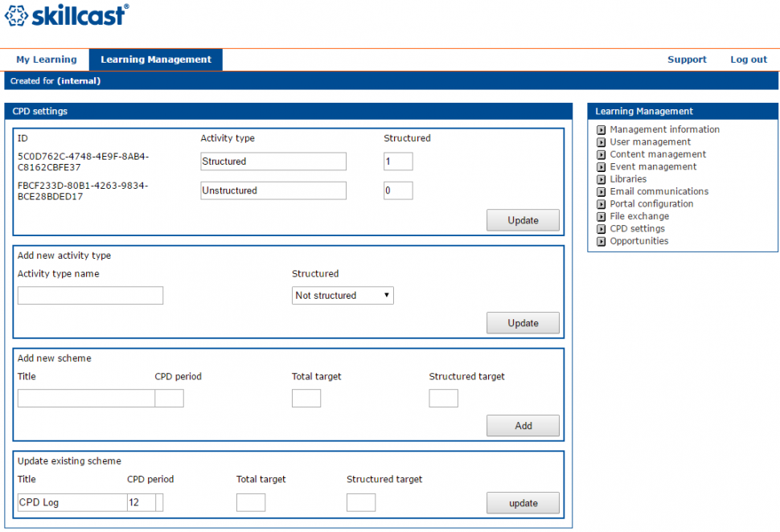780x532 pixels.
Task: Open File exchange link
Action: [x=639, y=216]
